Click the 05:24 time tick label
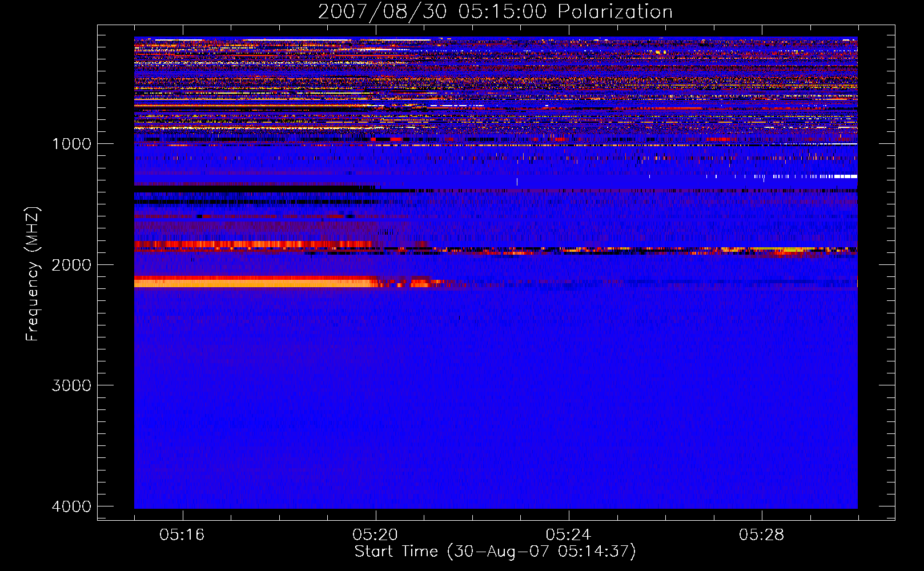This screenshot has height=571, width=924. tap(568, 535)
